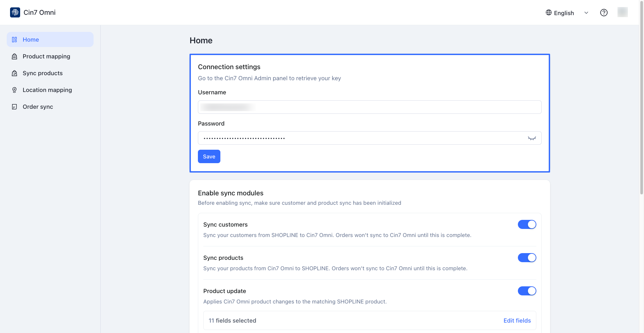Open the user avatar in the header
Viewport: 644px width, 333px height.
coord(623,12)
